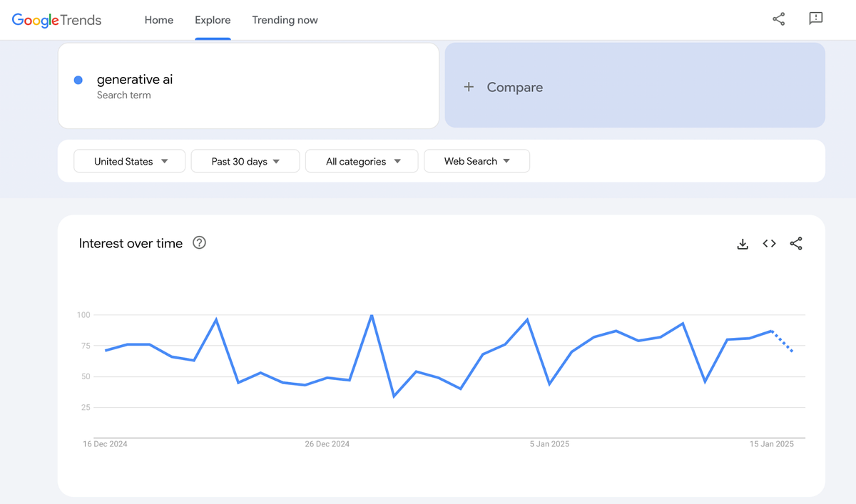
Task: Click the chart peak at value 100
Action: pos(372,315)
